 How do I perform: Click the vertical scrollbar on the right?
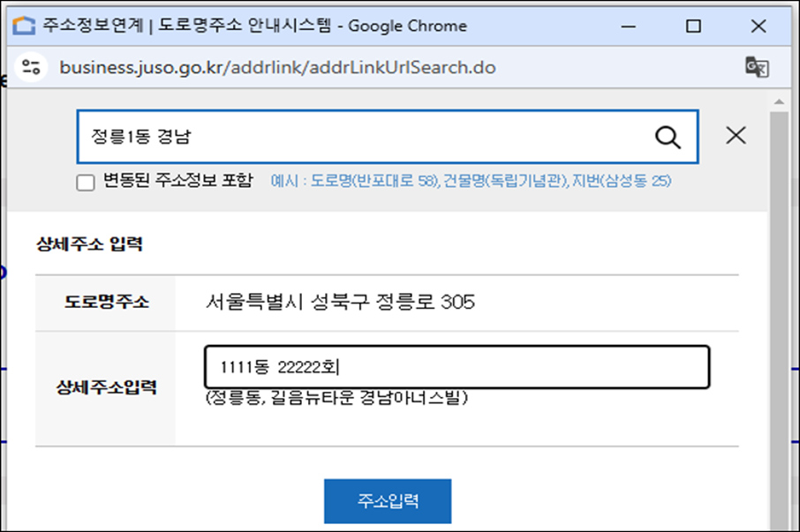[778, 309]
